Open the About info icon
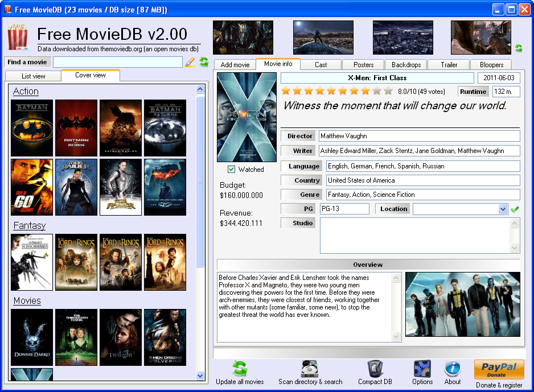The image size is (534, 392). coord(453,369)
